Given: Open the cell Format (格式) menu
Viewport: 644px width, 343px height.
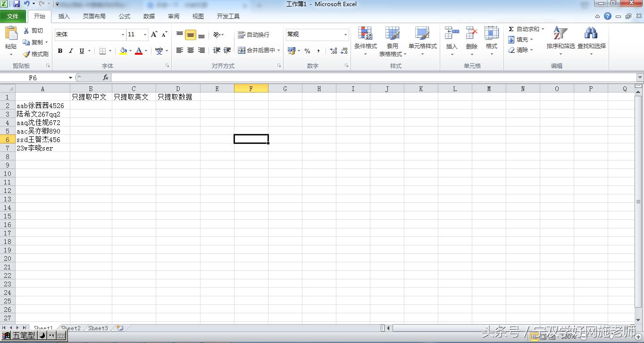Looking at the screenshot, I should (492, 41).
